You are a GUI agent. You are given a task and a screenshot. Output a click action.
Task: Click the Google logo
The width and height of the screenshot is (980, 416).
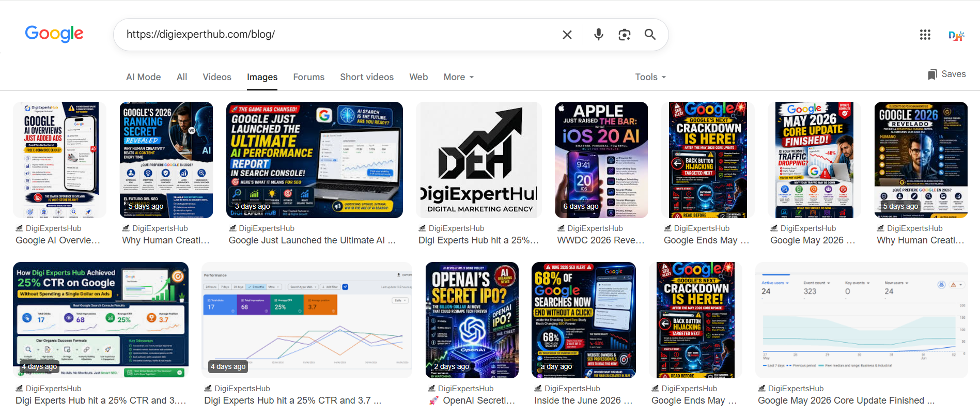point(54,34)
